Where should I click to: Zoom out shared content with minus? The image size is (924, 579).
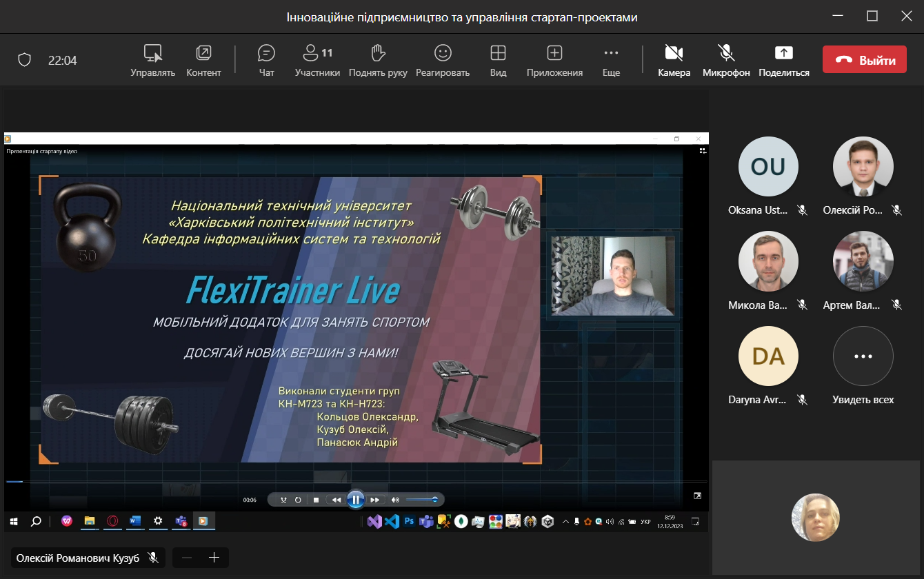(187, 558)
